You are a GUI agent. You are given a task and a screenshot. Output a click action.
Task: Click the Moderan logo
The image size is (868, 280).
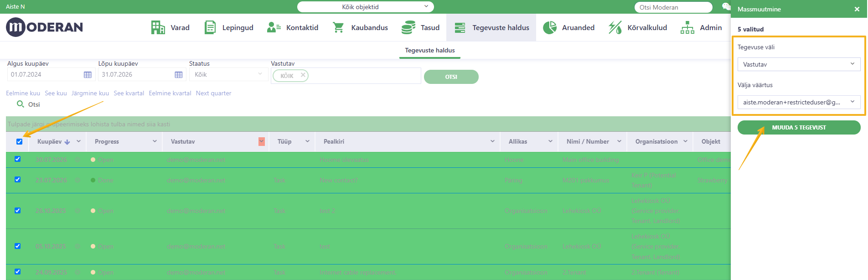click(x=44, y=27)
